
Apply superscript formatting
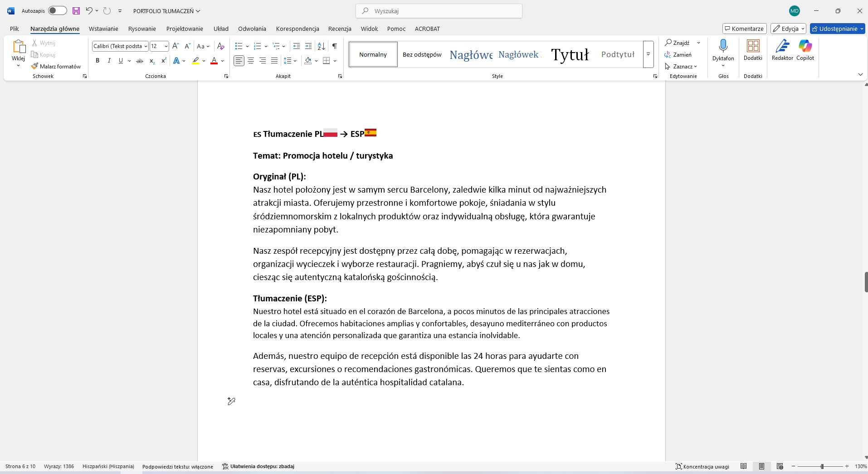164,61
